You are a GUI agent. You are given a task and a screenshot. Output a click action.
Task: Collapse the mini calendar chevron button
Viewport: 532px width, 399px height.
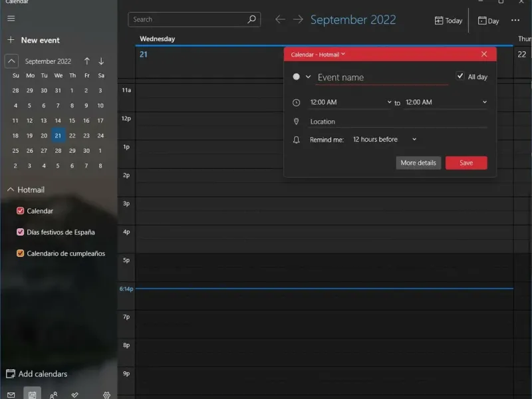click(11, 61)
